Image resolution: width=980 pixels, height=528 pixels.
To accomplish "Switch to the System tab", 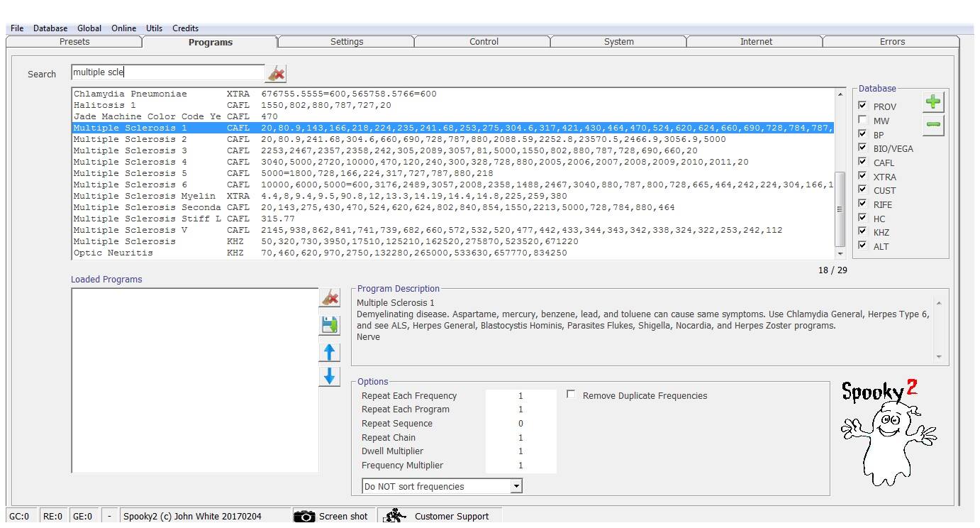I will coord(619,42).
